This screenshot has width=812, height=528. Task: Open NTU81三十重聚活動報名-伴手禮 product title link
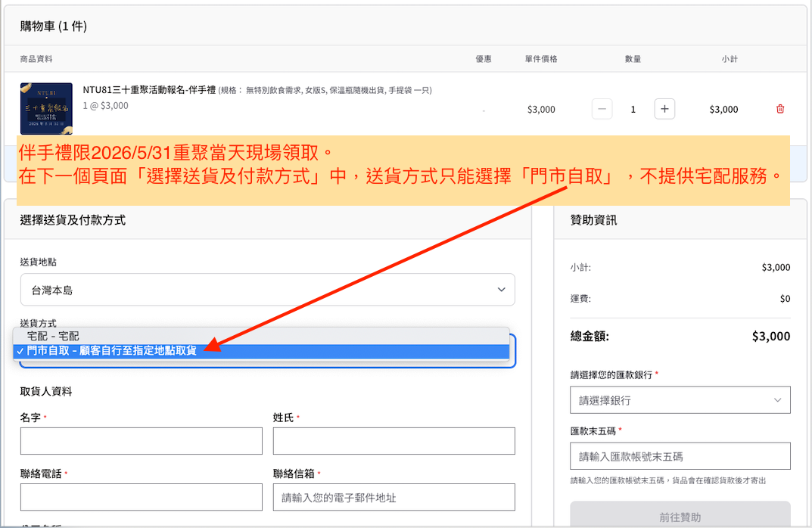[149, 90]
